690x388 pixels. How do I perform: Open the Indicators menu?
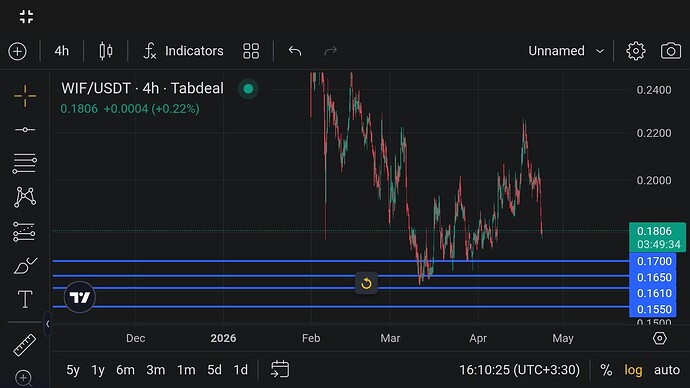(184, 51)
